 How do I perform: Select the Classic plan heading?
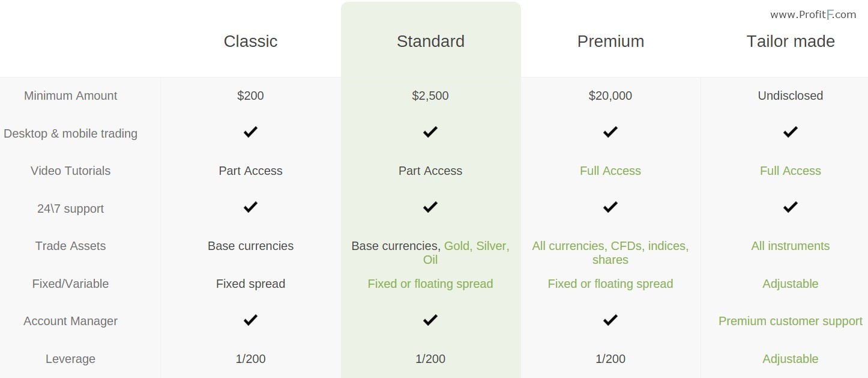pyautogui.click(x=250, y=41)
